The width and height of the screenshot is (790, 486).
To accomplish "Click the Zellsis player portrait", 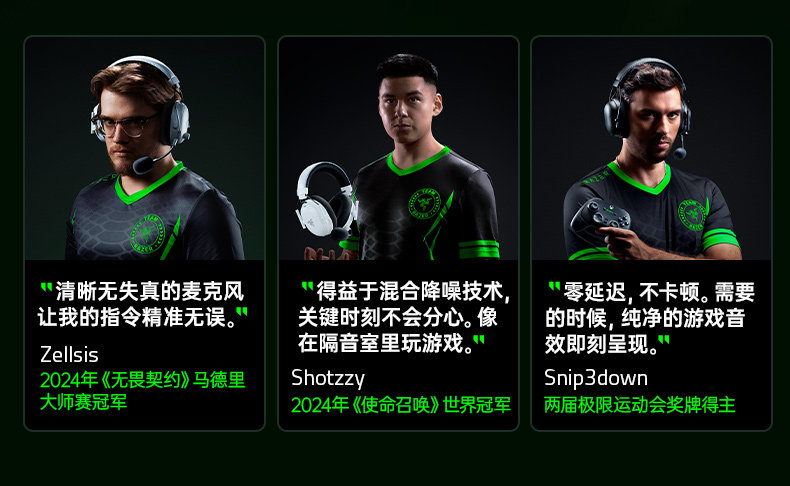I will [x=145, y=149].
